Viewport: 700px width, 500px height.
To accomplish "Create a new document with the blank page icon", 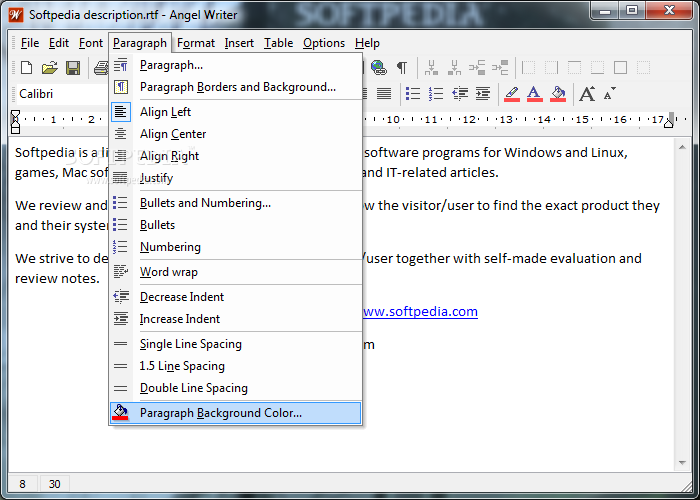I will coord(27,68).
